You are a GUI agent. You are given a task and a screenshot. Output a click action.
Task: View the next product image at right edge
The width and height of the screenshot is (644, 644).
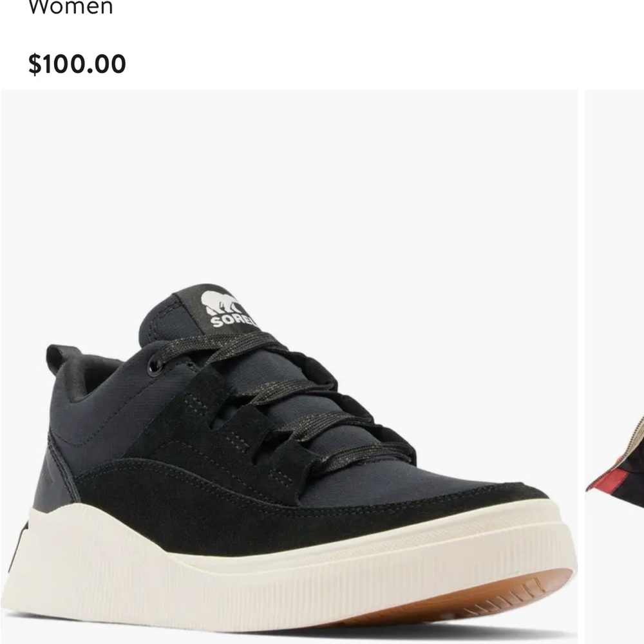(x=614, y=366)
